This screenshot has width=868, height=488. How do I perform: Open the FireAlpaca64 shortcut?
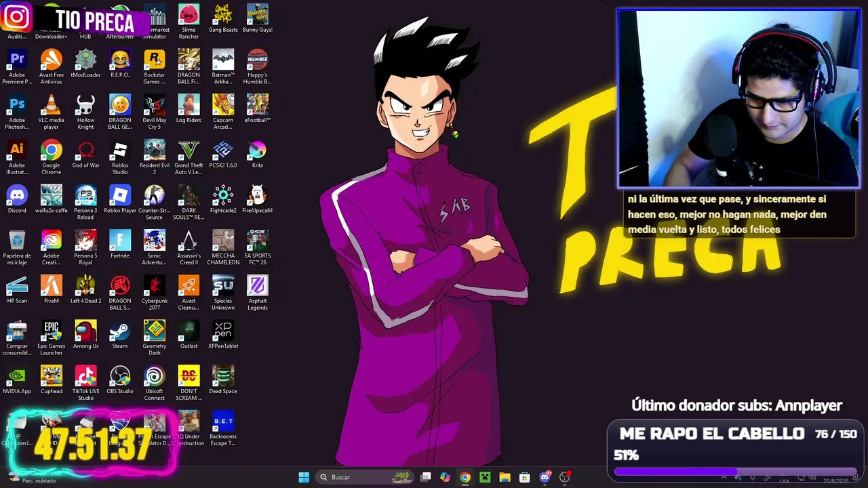(258, 199)
